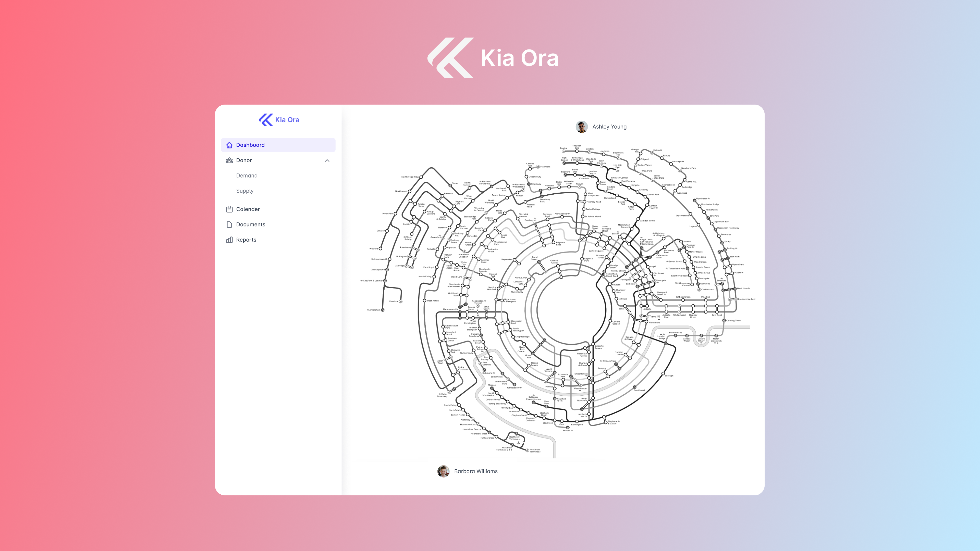The height and width of the screenshot is (551, 980).
Task: Click the Documents file icon
Action: pyautogui.click(x=229, y=224)
